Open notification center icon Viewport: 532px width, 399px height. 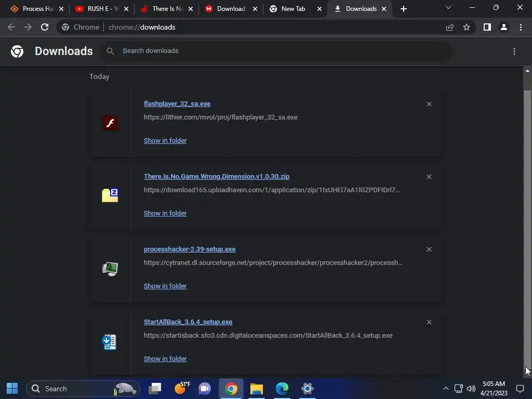click(x=520, y=389)
